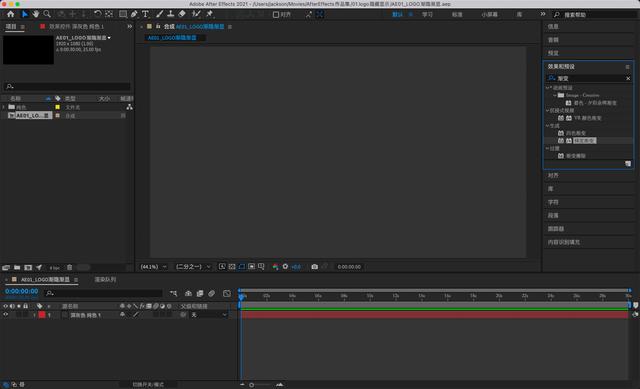Image resolution: width=640 pixels, height=389 pixels.
Task: Click the timeline layer search field
Action: pyautogui.click(x=104, y=293)
